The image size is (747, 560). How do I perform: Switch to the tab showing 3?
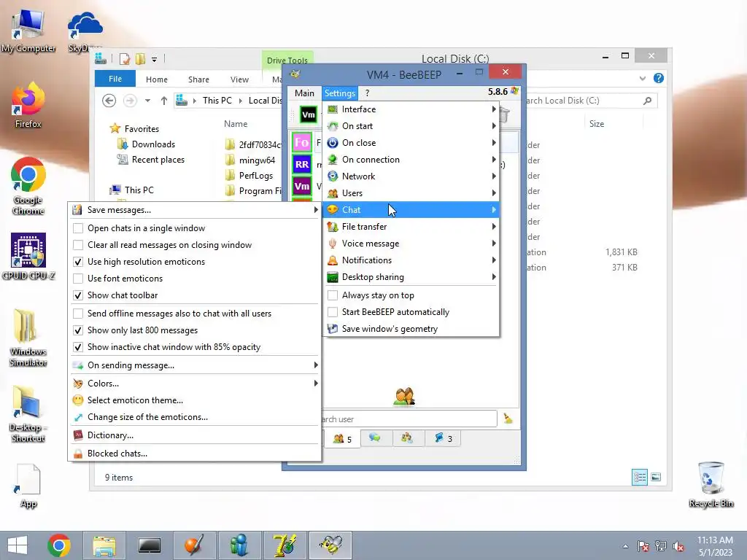[443, 437]
